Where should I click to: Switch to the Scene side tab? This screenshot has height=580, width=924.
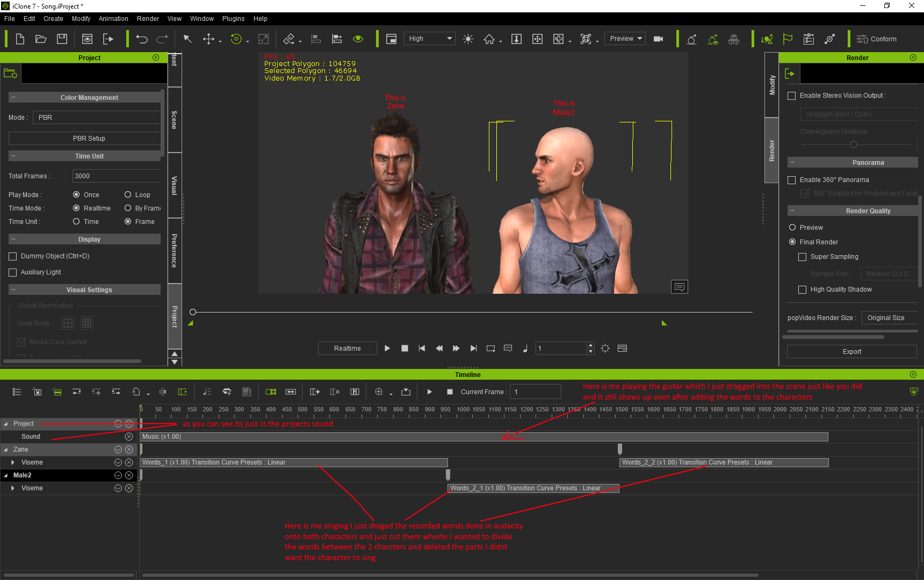(x=175, y=120)
